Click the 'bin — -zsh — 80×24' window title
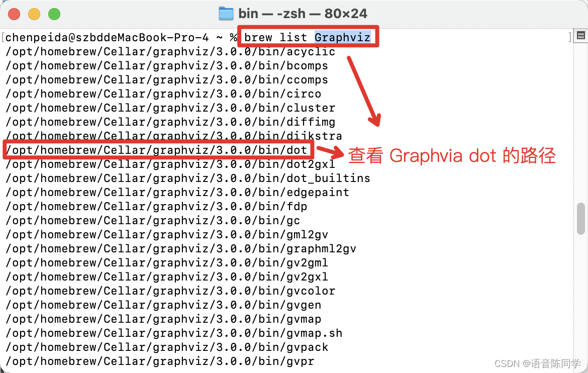Screen dimensions: 588x373 (303, 14)
